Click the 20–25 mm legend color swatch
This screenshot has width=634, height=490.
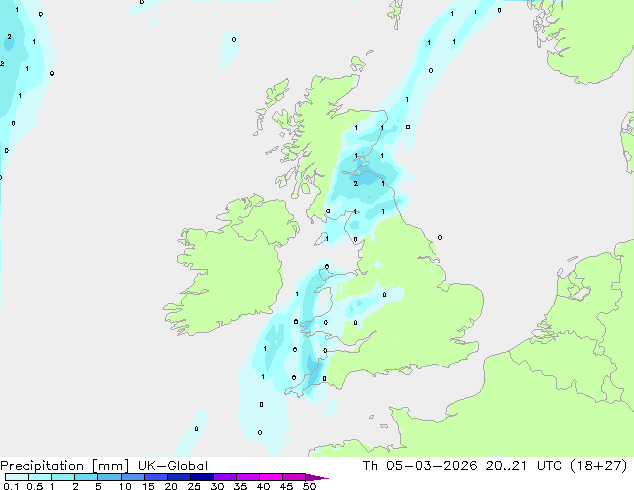click(179, 477)
